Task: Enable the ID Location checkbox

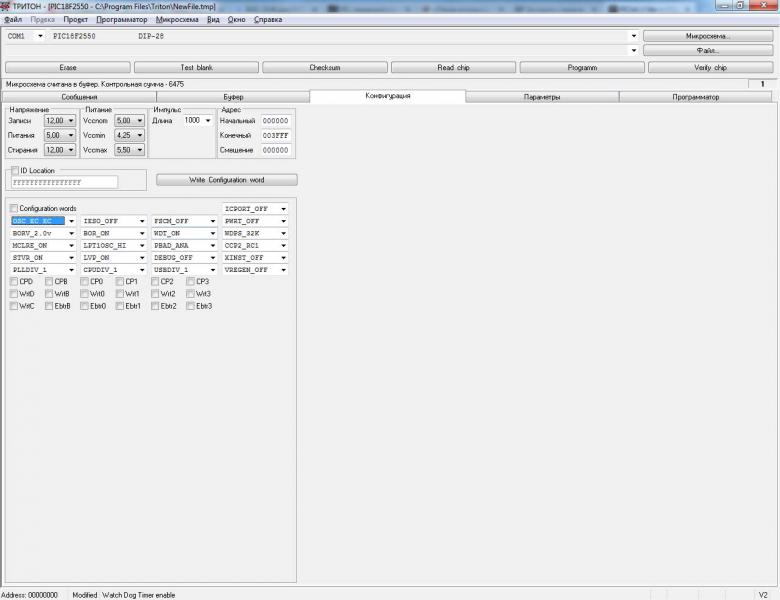Action: pyautogui.click(x=14, y=171)
